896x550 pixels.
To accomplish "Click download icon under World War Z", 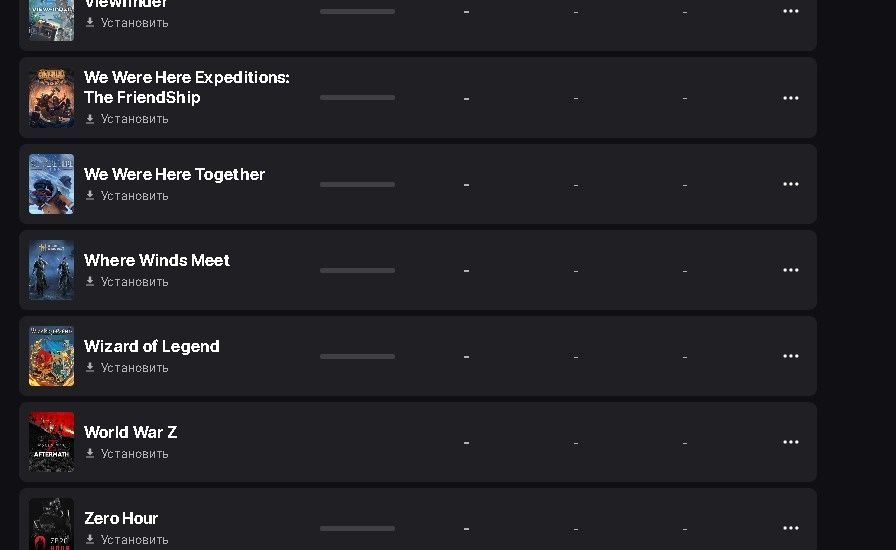I will [90, 454].
